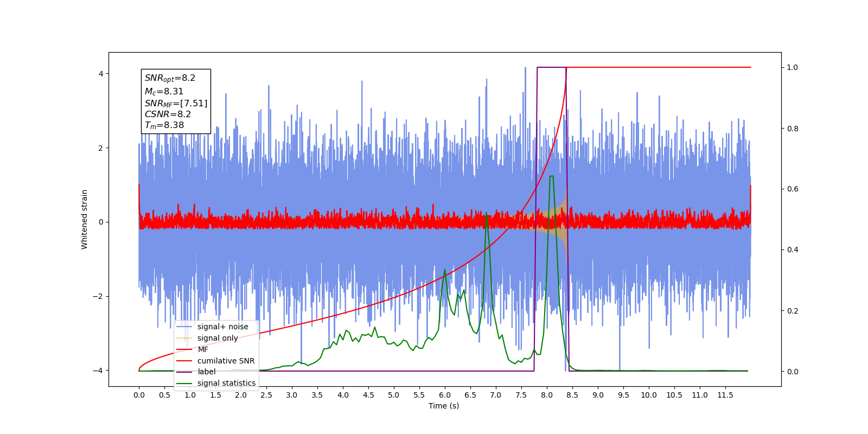Click the x-axis tick label 7.5

tap(521, 395)
